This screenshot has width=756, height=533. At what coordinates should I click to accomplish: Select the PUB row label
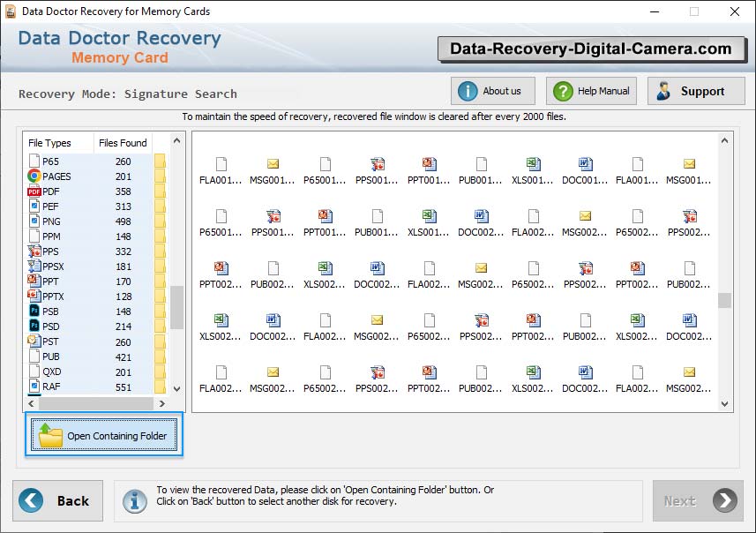pyautogui.click(x=50, y=357)
